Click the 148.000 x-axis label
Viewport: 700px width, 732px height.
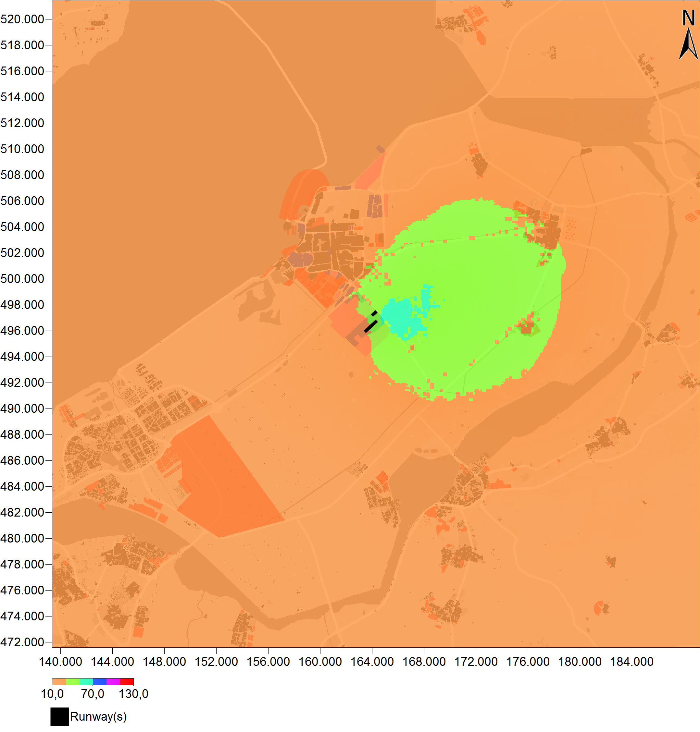pos(164,662)
